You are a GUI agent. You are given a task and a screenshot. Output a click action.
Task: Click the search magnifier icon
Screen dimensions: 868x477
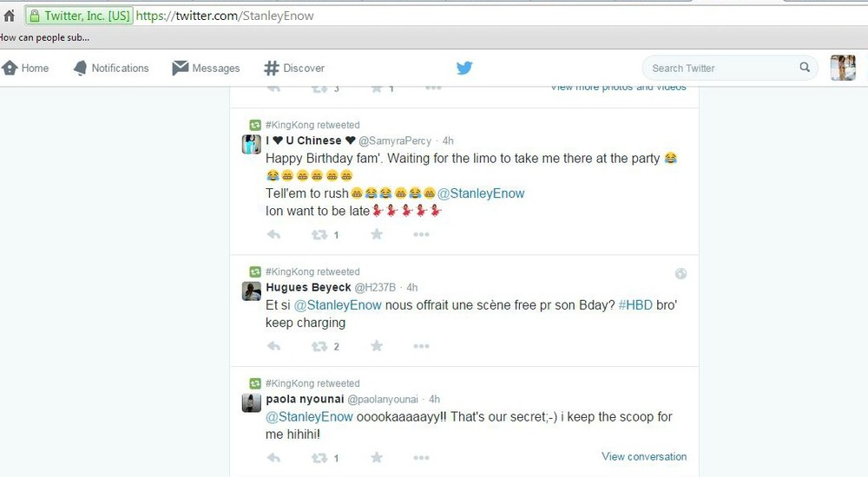805,68
